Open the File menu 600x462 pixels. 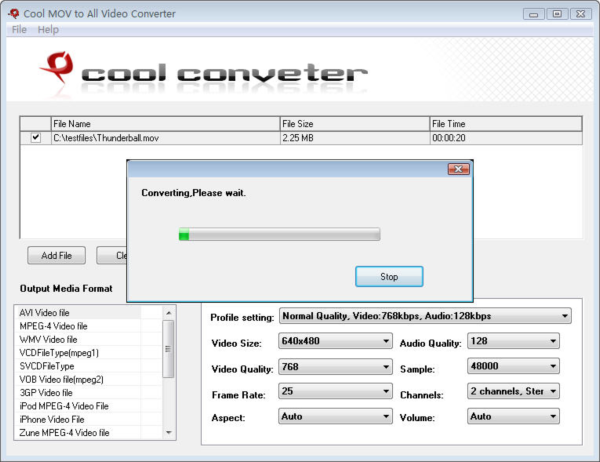tap(18, 30)
